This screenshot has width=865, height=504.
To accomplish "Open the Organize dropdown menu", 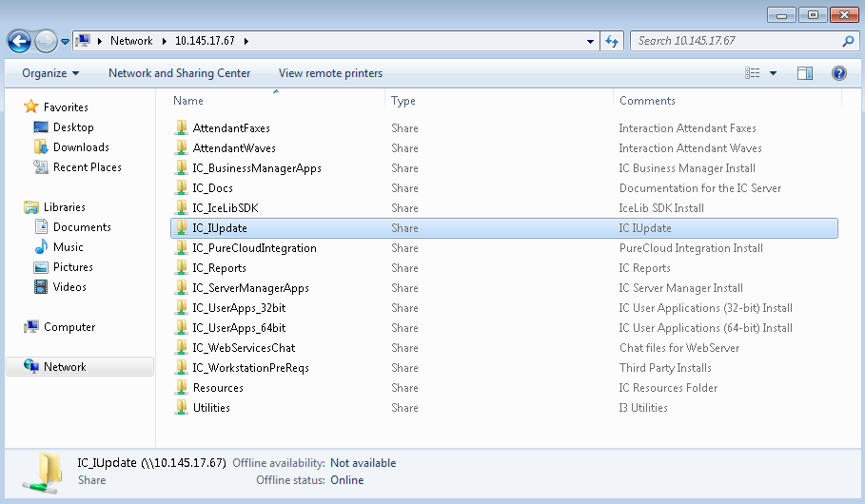I will coord(50,73).
